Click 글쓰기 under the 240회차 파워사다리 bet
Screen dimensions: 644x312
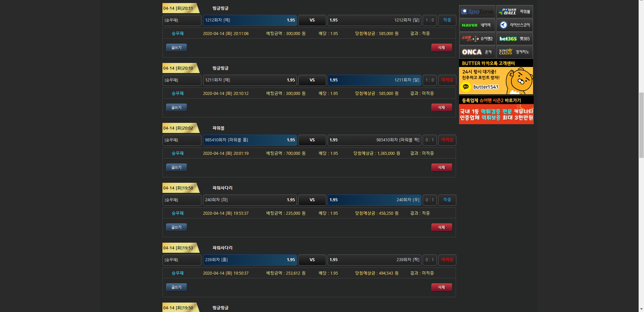click(176, 228)
